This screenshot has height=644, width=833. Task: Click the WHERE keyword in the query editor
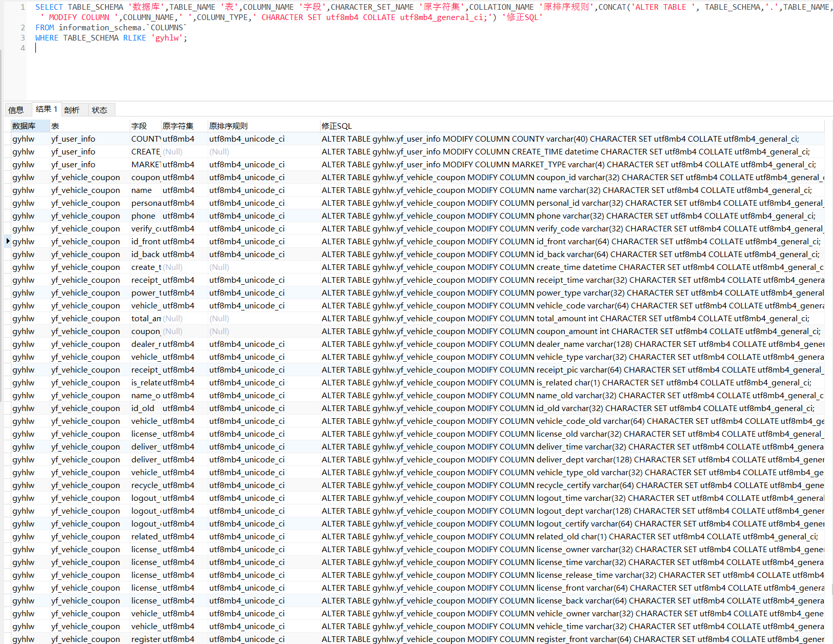[x=47, y=38]
